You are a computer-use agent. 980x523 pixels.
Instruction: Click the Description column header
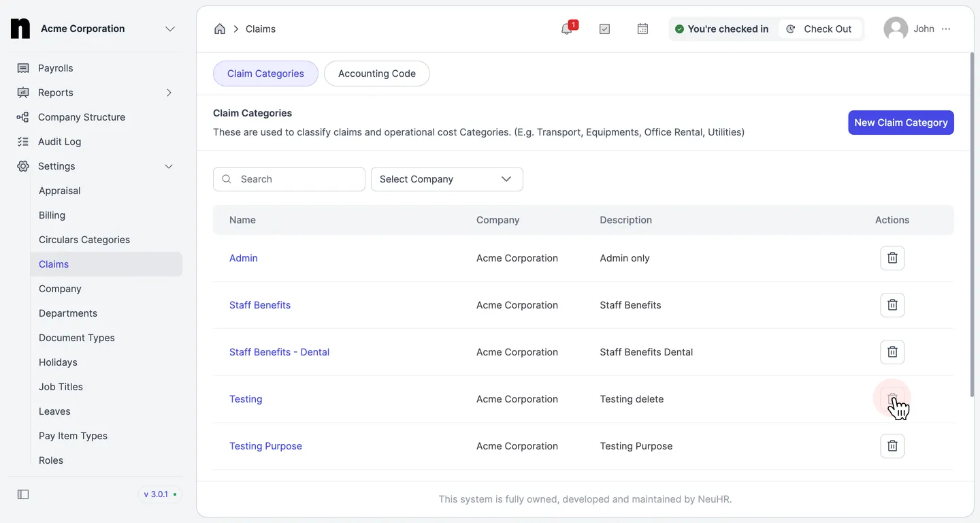[x=626, y=220]
